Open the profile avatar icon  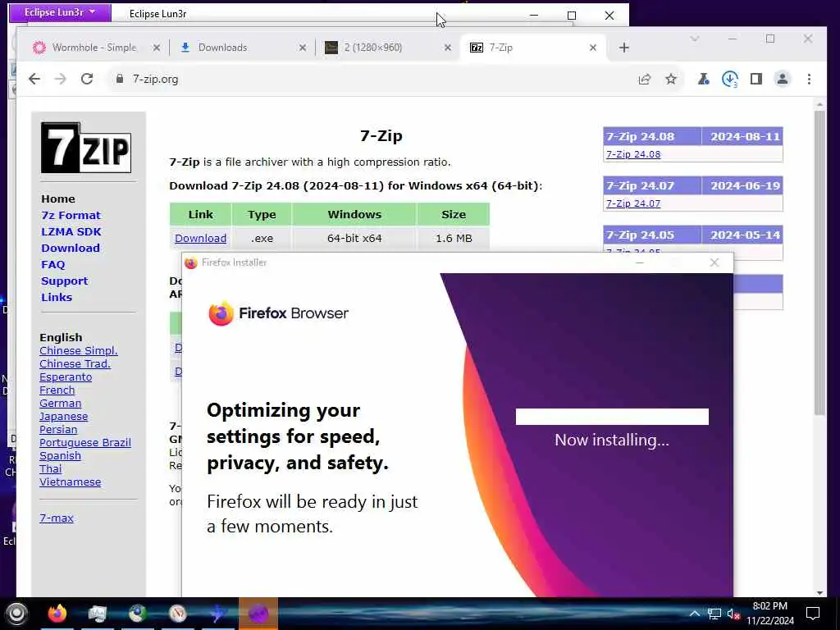pos(782,80)
